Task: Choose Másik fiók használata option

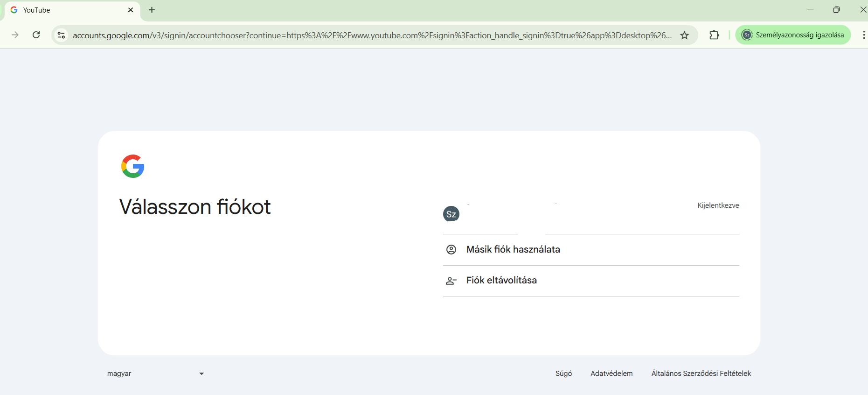Action: click(x=591, y=250)
